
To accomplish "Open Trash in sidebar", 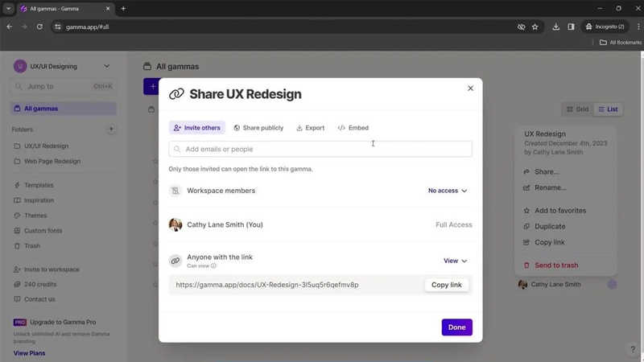I will [32, 246].
